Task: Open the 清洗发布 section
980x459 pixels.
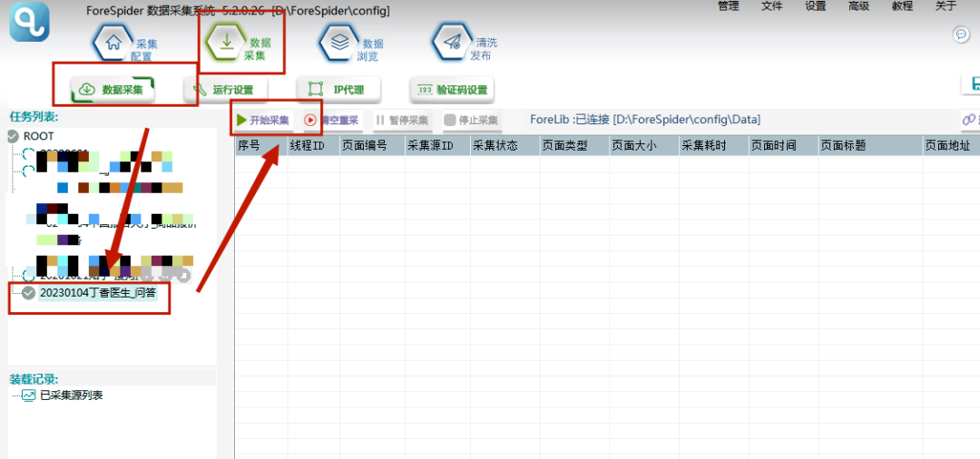Action: 465,44
